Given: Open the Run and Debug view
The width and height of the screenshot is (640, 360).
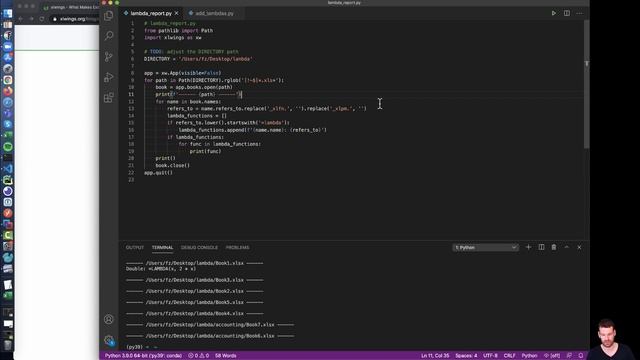Looking at the screenshot, I should pos(109,77).
